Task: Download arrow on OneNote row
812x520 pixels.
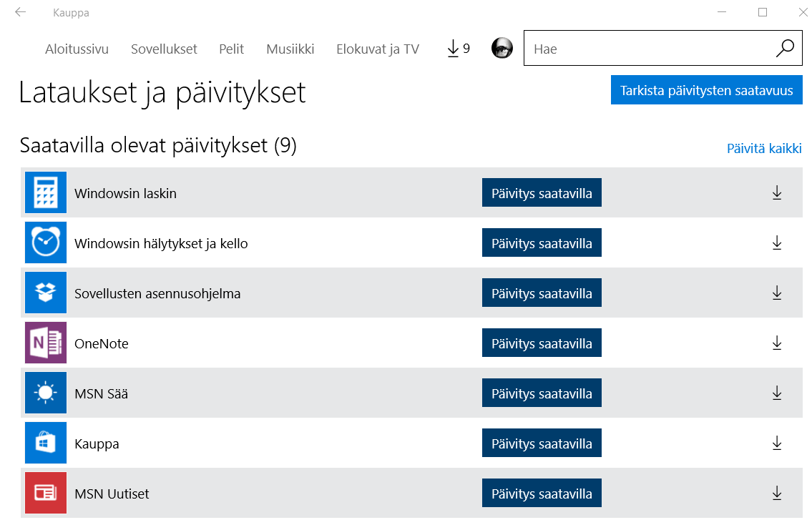Action: coord(777,343)
